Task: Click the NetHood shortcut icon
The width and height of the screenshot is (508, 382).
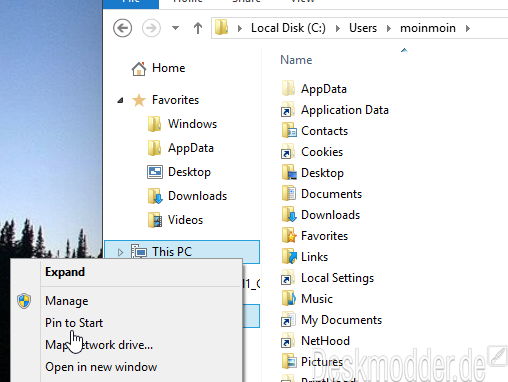Action: point(288,341)
